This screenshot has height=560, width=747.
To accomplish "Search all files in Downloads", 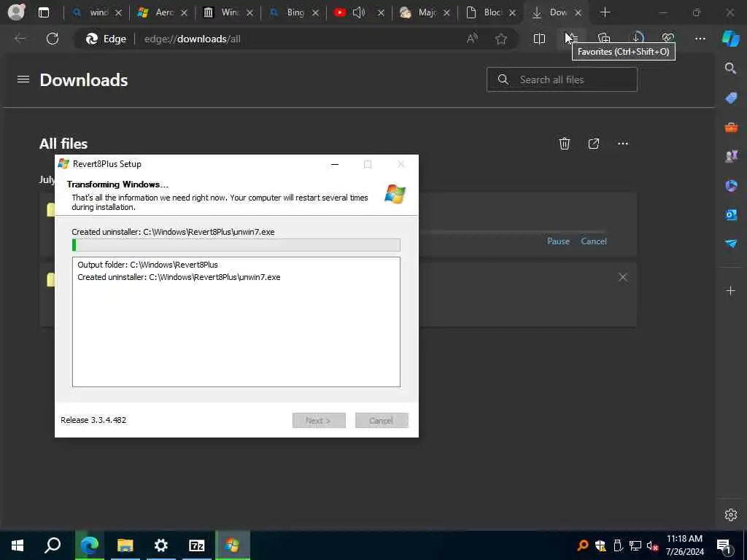I will [x=562, y=79].
